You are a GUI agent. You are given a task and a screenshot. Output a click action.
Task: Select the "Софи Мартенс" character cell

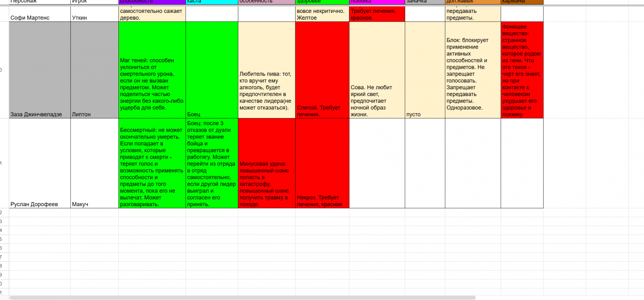point(40,15)
